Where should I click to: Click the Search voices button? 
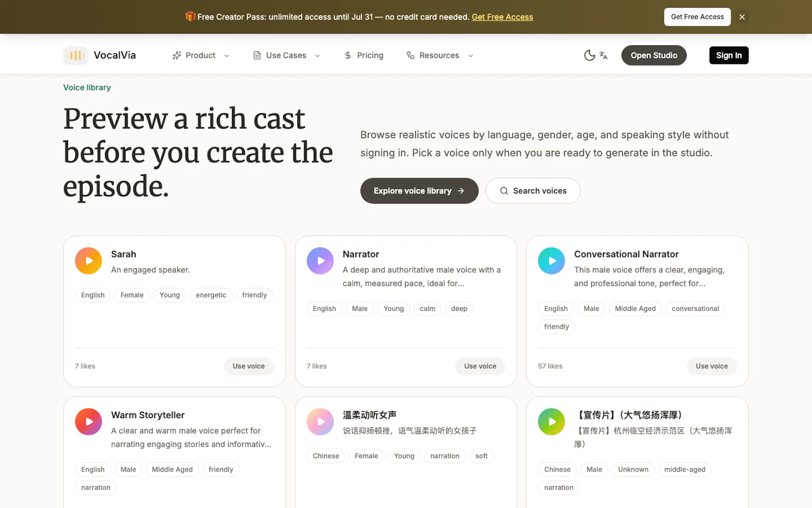(533, 191)
